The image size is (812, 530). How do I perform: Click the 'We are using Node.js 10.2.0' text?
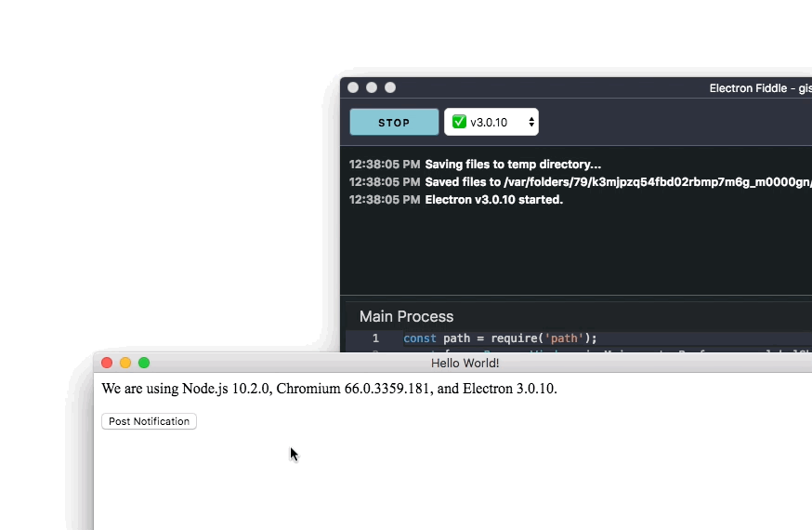[x=330, y=389]
